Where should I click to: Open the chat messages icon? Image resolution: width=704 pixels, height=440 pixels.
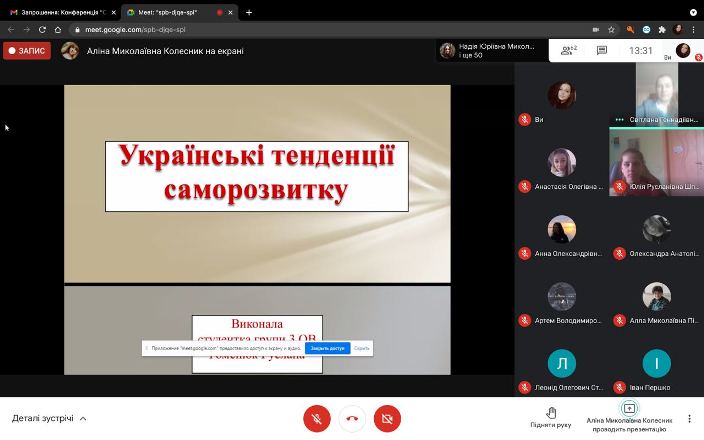pyautogui.click(x=602, y=50)
